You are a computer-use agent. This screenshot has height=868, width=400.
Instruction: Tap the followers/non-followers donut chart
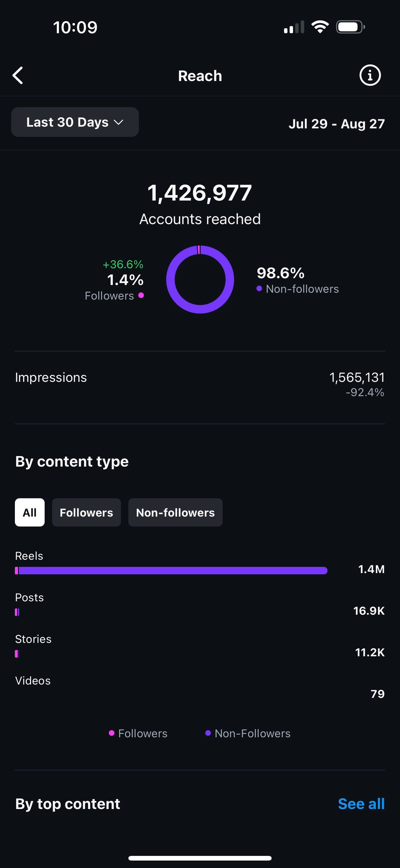200,279
